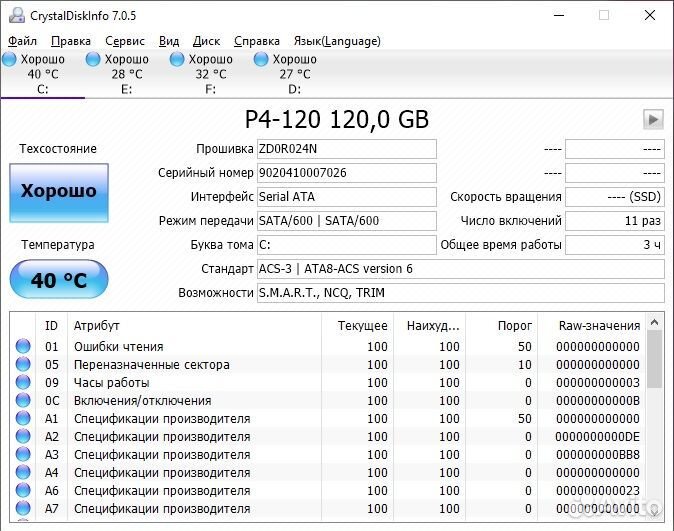The height and width of the screenshot is (531, 674).
Task: Select the Переназначенные сектора row
Action: (x=328, y=365)
